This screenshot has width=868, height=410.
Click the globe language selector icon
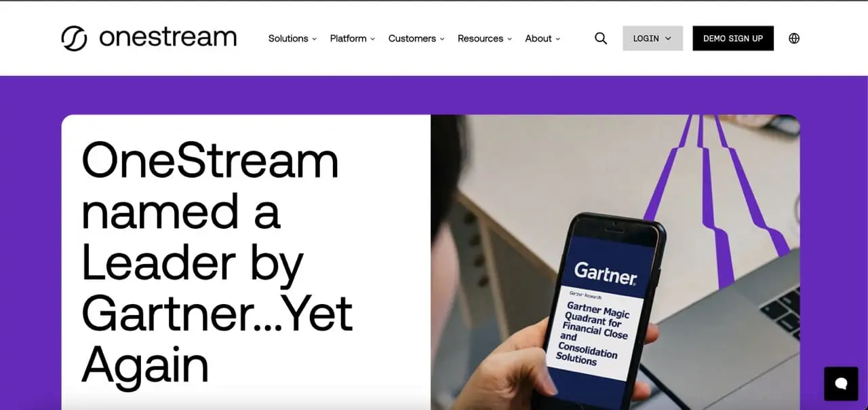[x=794, y=39]
